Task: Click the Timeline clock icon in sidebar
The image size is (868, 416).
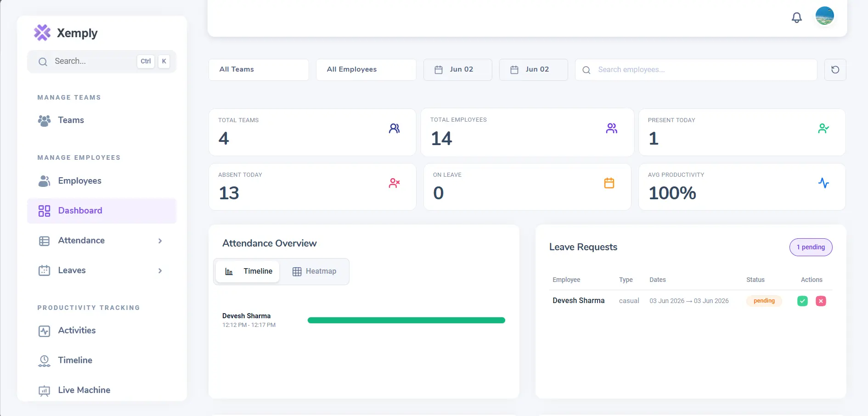Action: click(x=44, y=361)
